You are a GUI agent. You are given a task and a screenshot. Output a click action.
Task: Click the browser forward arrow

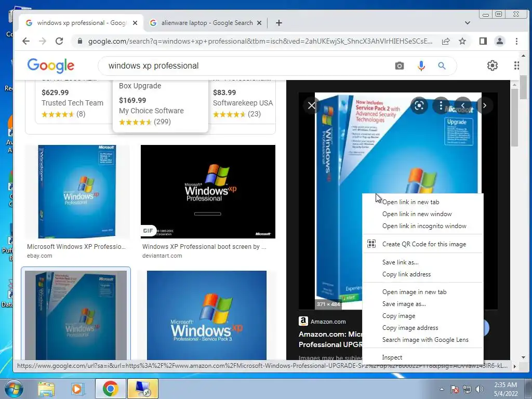(43, 41)
